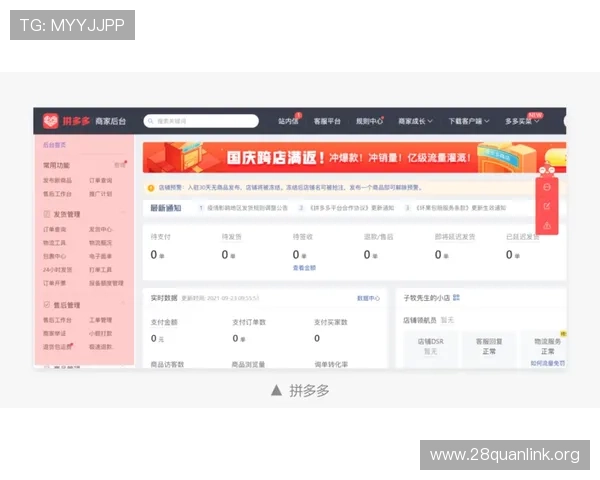Open 订单查询 under 发货管理
Screen dimensions: 600x480
point(54,229)
